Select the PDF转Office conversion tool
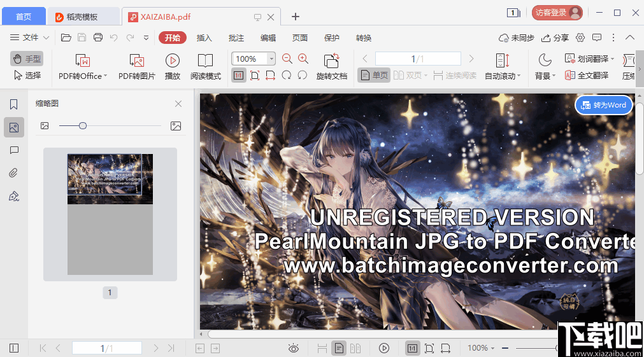The width and height of the screenshot is (644, 357). click(x=83, y=67)
